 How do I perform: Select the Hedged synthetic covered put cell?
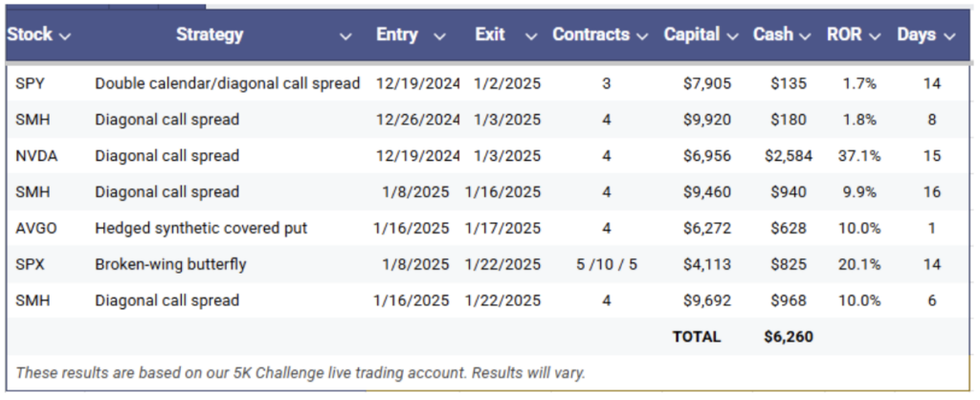(x=201, y=228)
